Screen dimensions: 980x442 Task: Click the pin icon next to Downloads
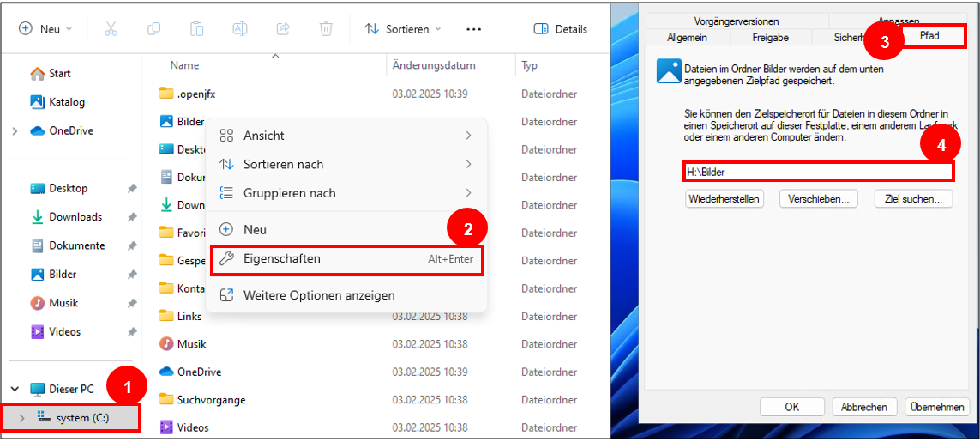click(132, 217)
